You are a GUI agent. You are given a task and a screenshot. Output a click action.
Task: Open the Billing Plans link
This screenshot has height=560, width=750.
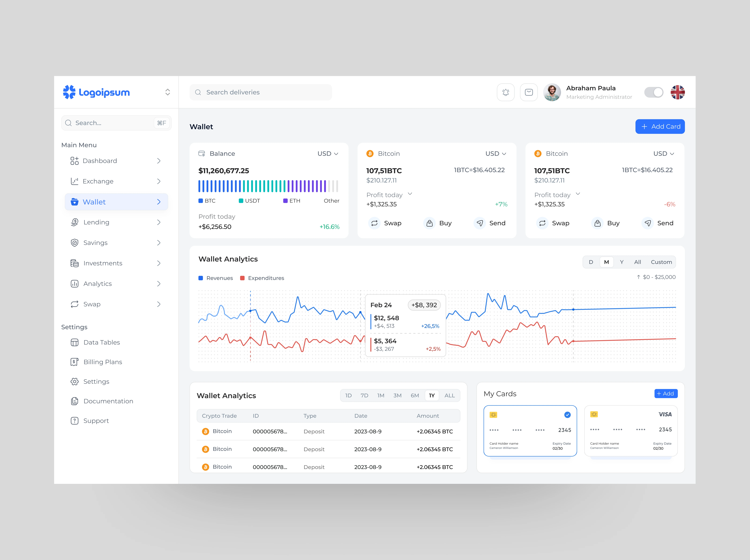tap(103, 362)
